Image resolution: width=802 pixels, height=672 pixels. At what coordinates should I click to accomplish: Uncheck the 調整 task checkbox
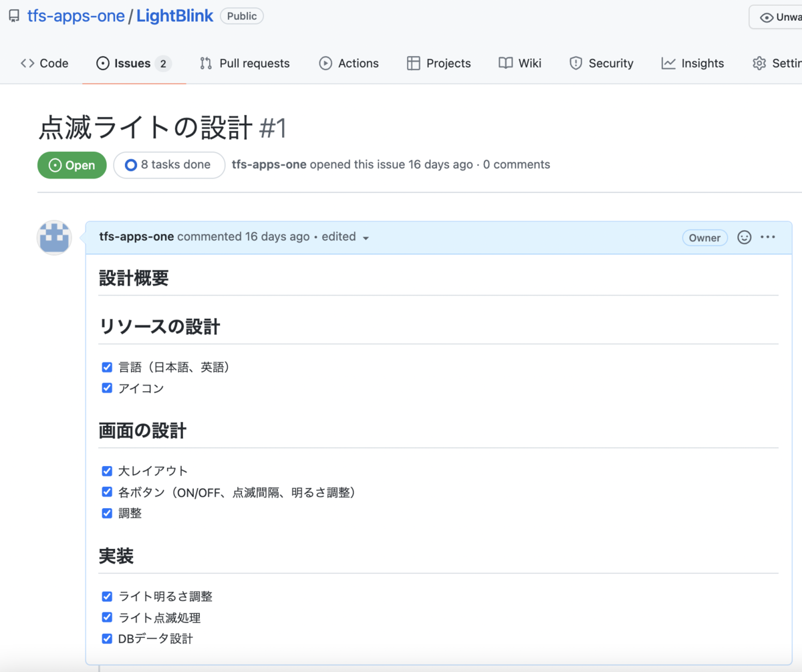(107, 513)
